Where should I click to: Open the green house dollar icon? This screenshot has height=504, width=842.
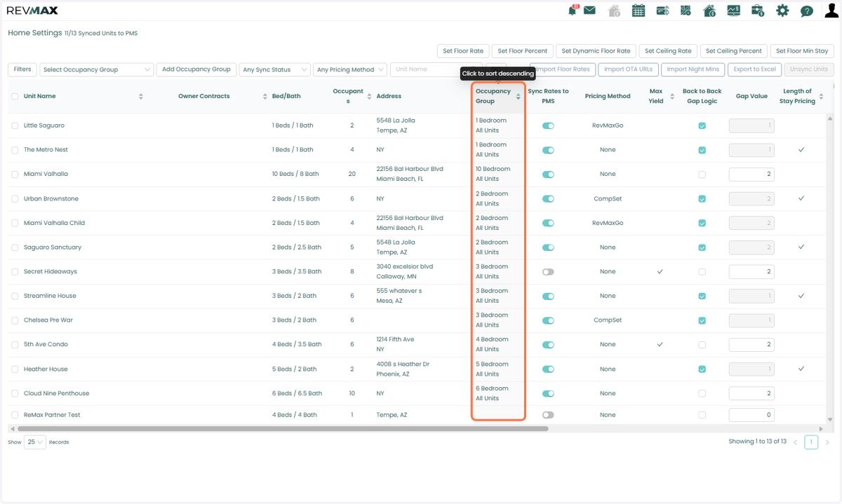709,11
